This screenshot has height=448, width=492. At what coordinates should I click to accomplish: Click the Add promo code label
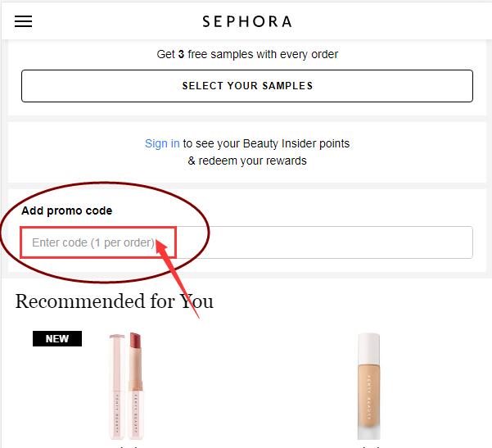pyautogui.click(x=66, y=210)
